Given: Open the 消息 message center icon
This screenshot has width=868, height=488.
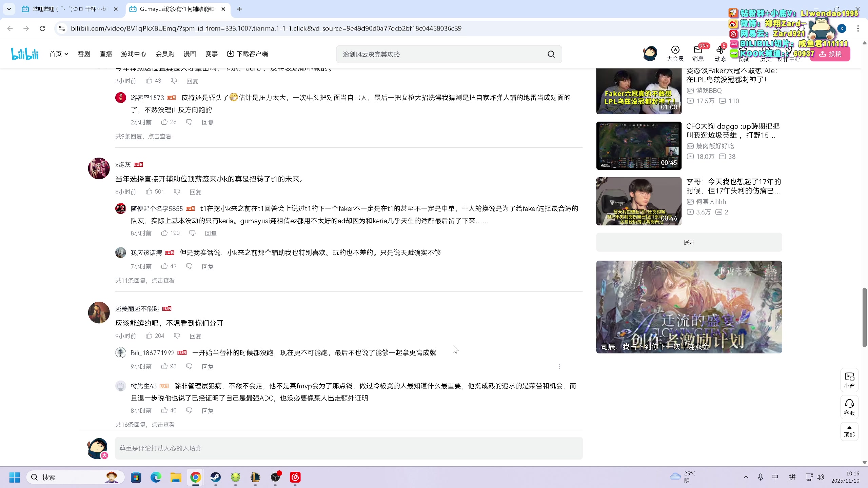Looking at the screenshot, I should click(697, 53).
